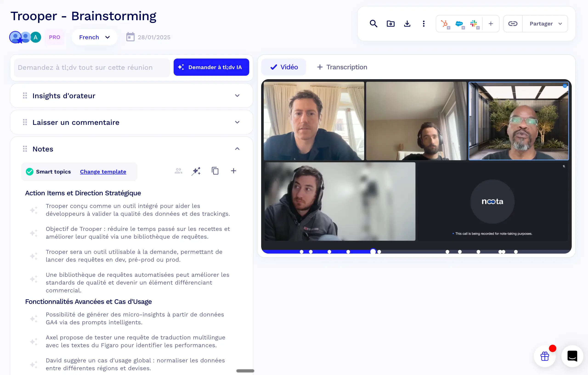The width and height of the screenshot is (588, 375).
Task: Collapse the Notes section
Action: 237,149
